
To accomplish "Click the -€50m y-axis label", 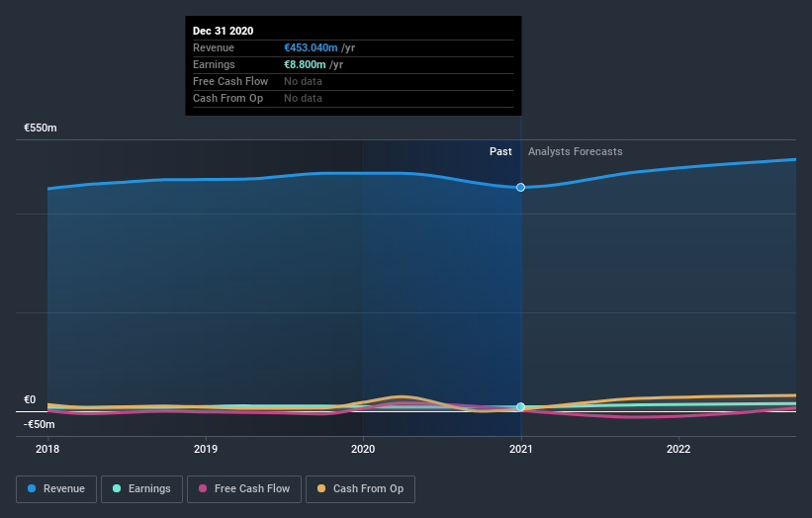I will (x=40, y=424).
